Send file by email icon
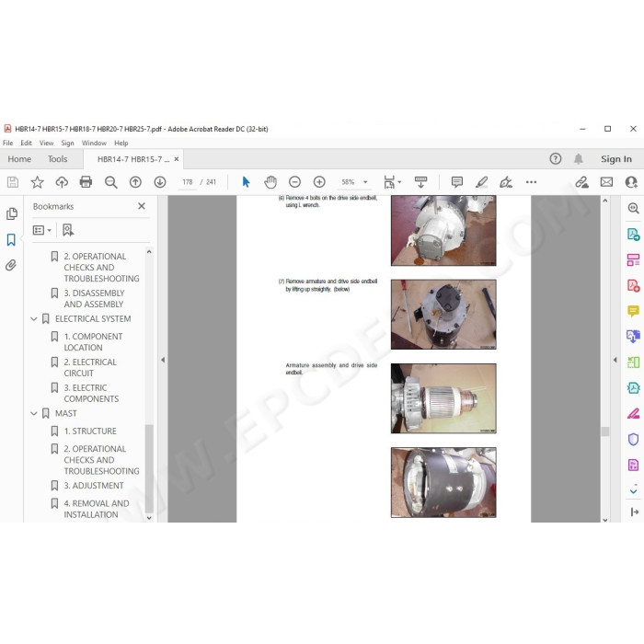Image resolution: width=644 pixels, height=644 pixels. click(606, 182)
